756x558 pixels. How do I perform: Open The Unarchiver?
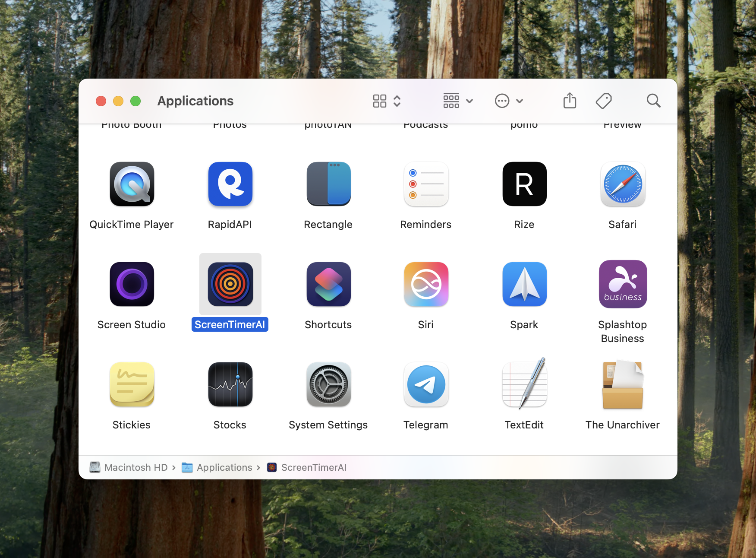(x=622, y=384)
